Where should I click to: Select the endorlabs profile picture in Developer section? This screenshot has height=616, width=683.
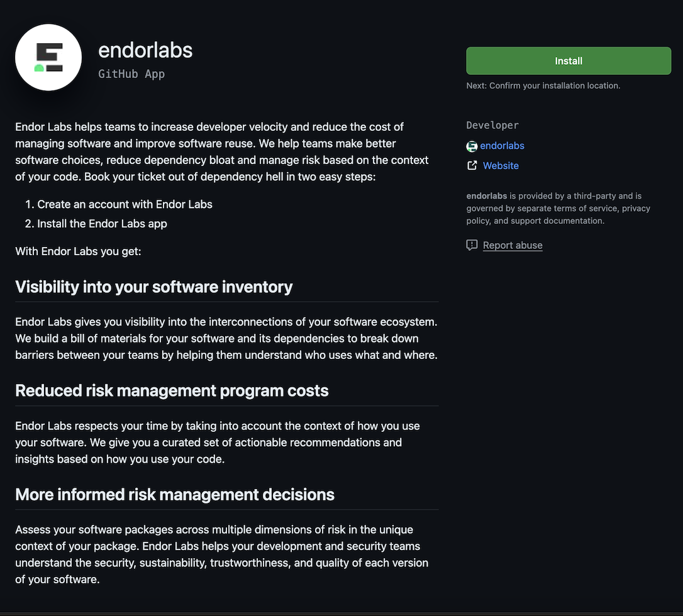tap(472, 146)
